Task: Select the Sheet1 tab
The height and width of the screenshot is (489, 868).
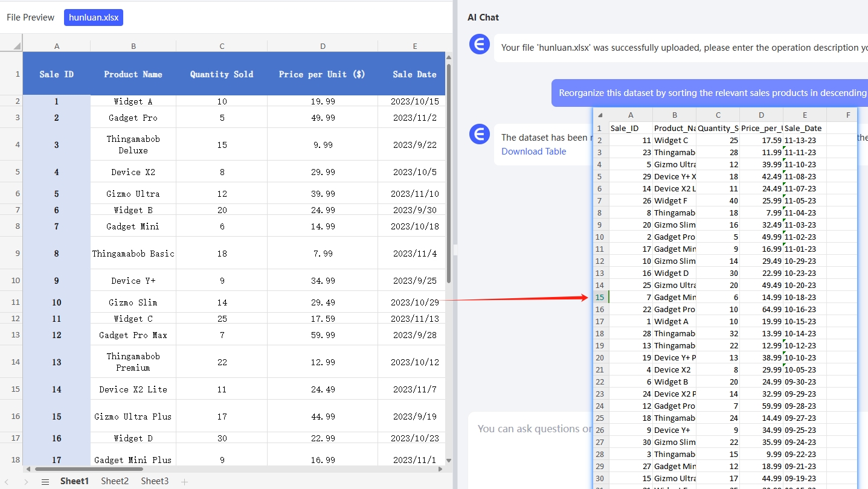Action: [x=74, y=481]
